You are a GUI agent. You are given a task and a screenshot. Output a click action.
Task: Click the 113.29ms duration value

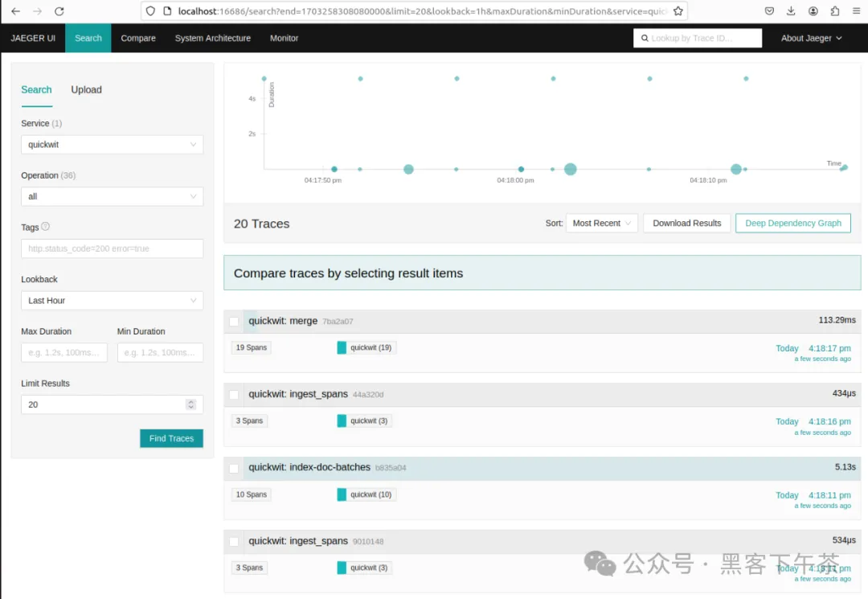837,320
